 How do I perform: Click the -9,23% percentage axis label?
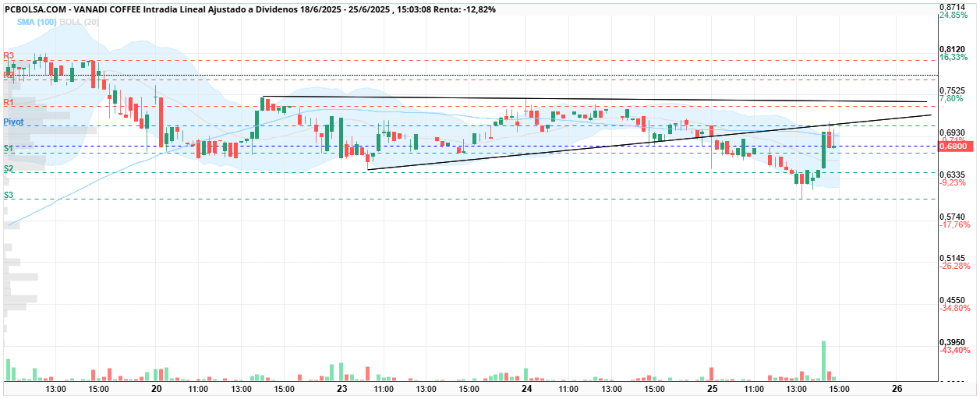pos(953,182)
